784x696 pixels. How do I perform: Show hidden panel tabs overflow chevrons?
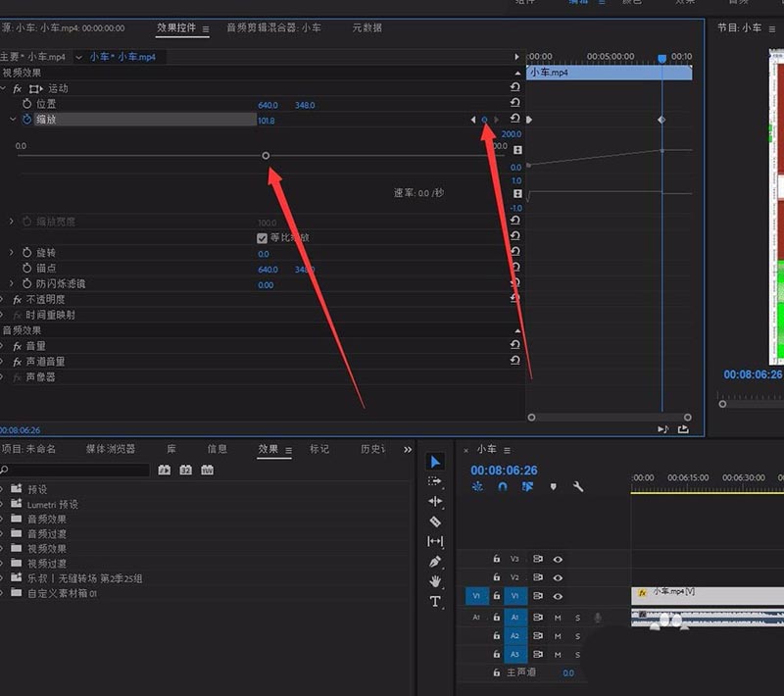point(408,450)
